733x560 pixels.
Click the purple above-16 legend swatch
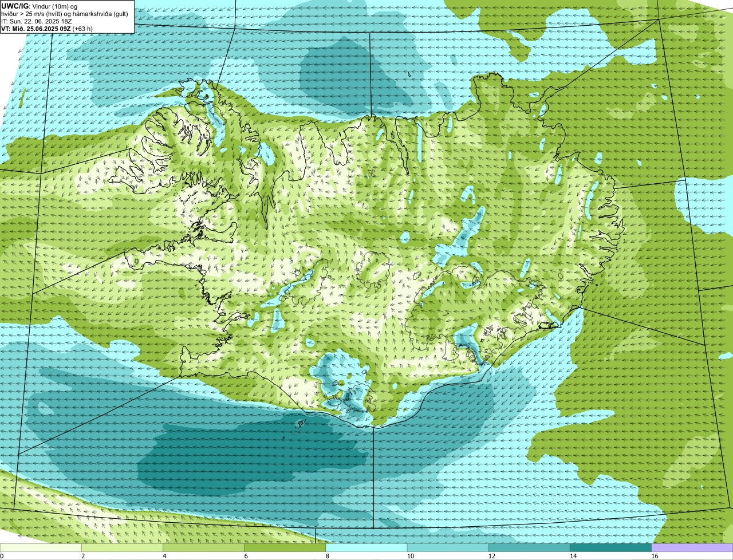pyautogui.click(x=692, y=548)
